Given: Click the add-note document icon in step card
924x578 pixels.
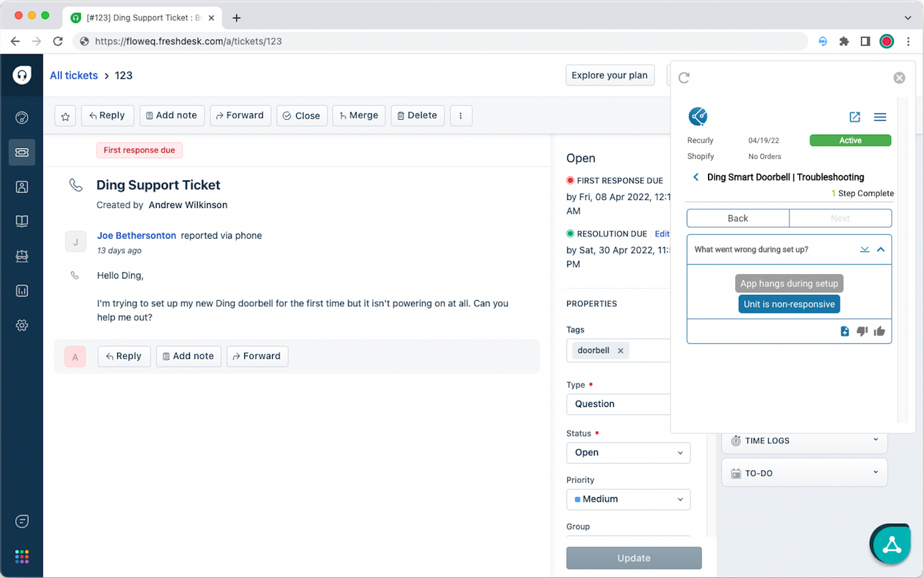Looking at the screenshot, I should pos(845,331).
